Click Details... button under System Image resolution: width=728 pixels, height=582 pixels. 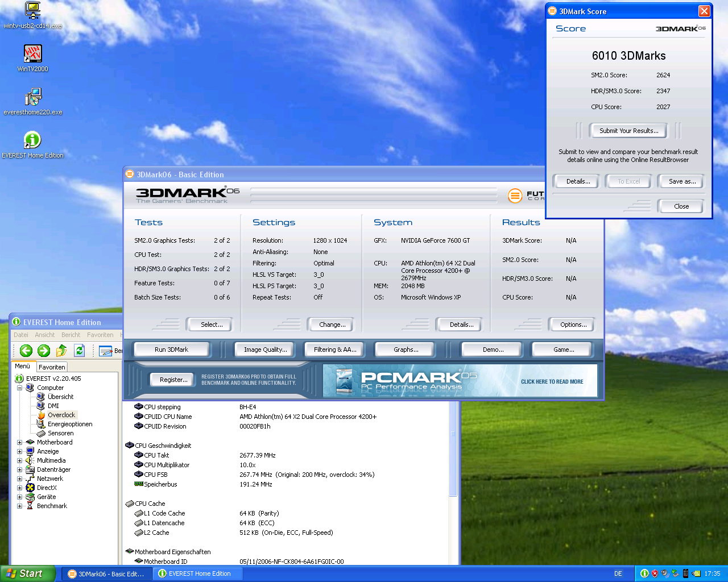point(461,325)
